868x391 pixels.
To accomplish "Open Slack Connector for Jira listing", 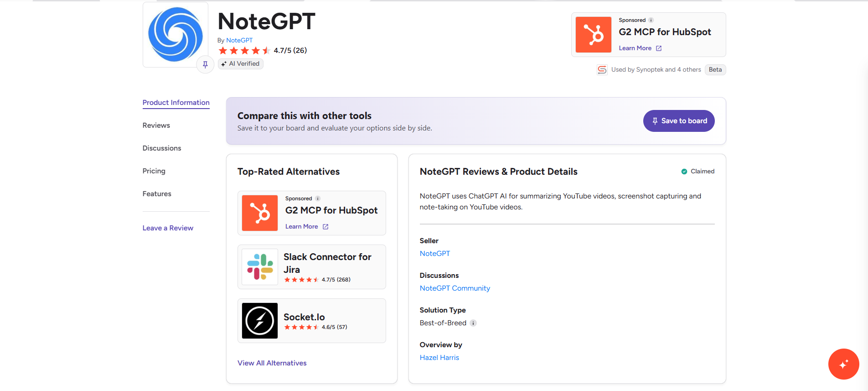I will (327, 263).
